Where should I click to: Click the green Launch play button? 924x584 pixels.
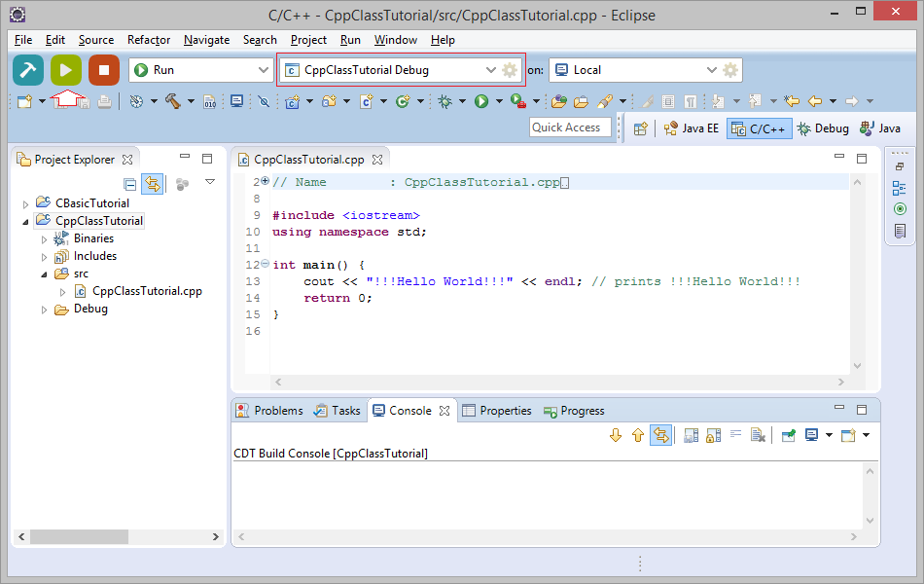click(66, 70)
